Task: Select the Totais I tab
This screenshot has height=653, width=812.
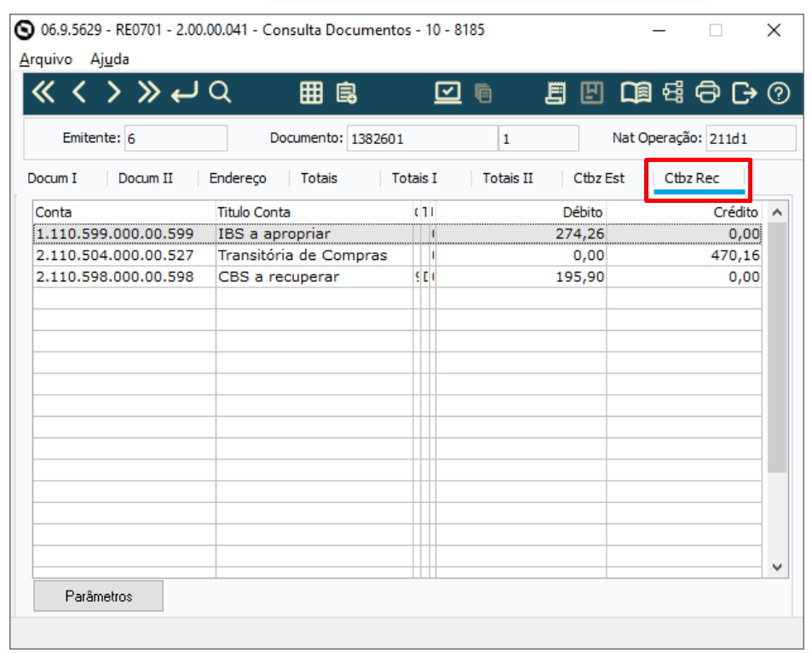Action: point(414,178)
